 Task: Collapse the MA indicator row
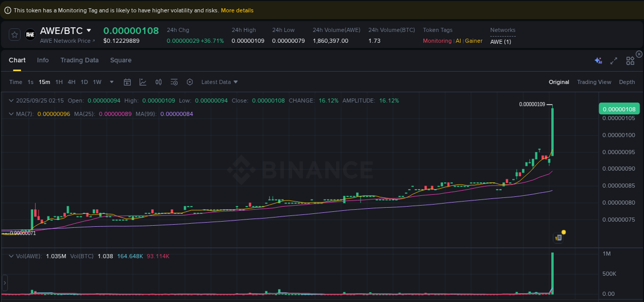point(11,113)
